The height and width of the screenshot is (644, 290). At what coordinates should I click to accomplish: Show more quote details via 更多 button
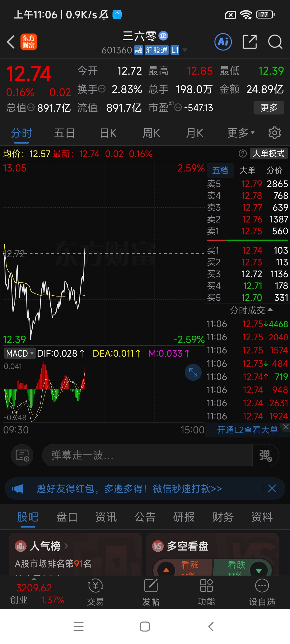pyautogui.click(x=269, y=108)
